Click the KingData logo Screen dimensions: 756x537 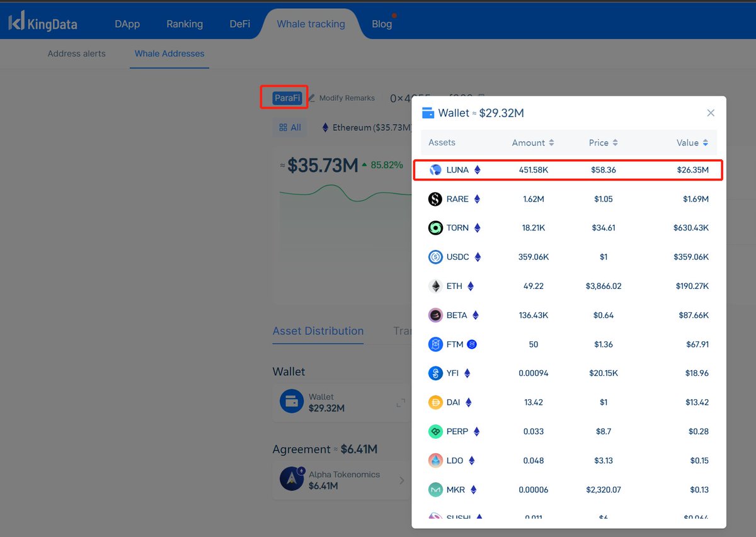[43, 23]
